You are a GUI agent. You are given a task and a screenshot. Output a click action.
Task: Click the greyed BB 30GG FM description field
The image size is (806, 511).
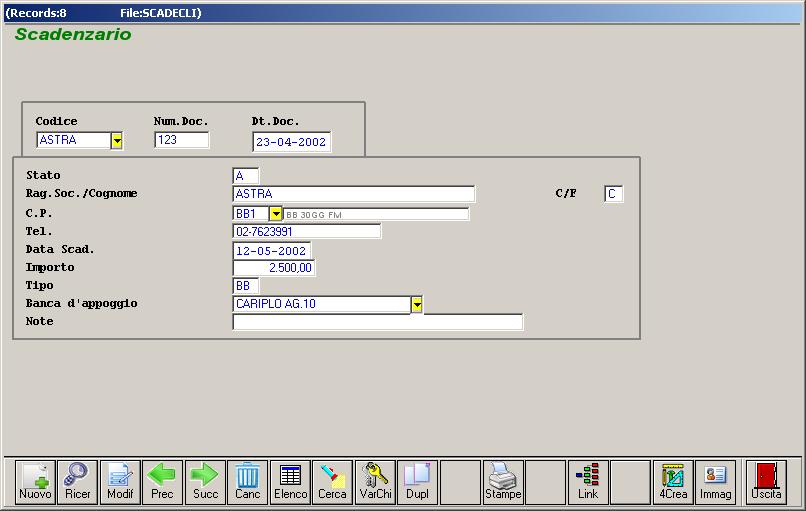(376, 214)
